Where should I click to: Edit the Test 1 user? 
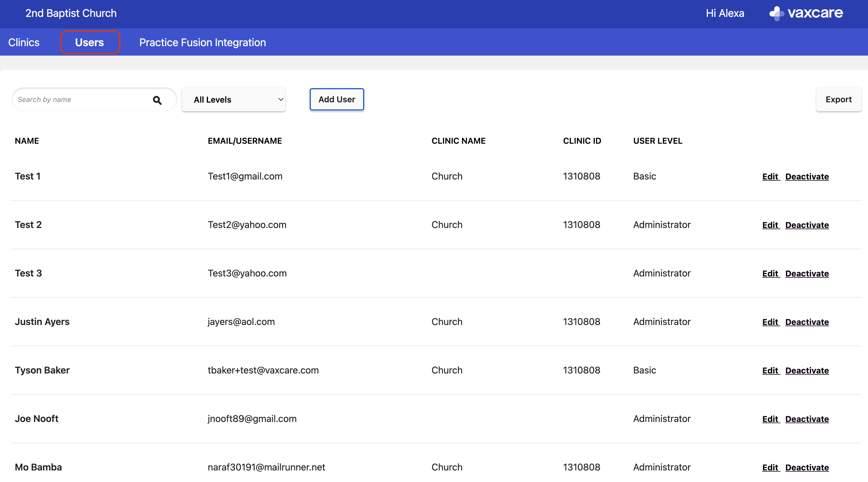770,177
